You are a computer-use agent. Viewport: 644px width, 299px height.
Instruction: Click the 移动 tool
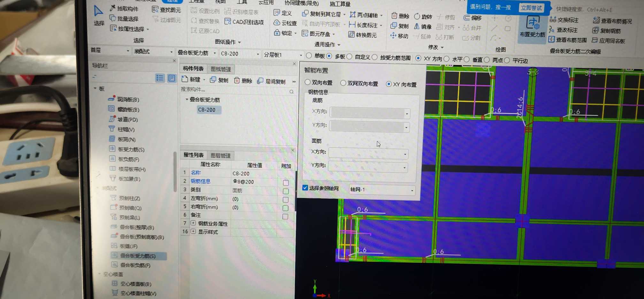pyautogui.click(x=399, y=36)
